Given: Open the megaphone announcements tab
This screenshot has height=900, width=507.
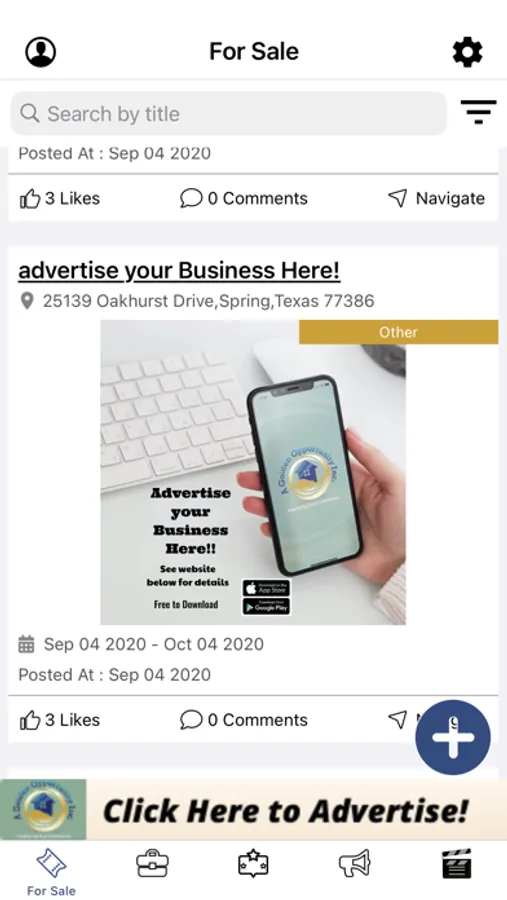Looking at the screenshot, I should (354, 864).
